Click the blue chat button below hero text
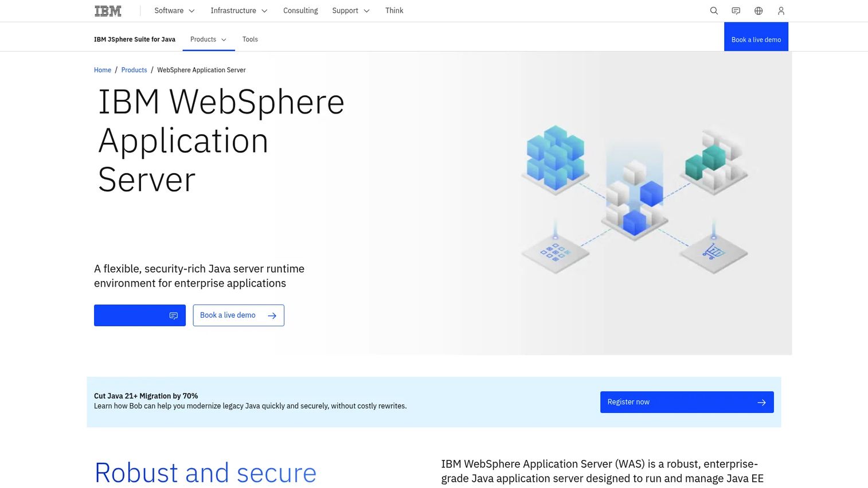Viewport: 868px width, 488px height. [140, 315]
